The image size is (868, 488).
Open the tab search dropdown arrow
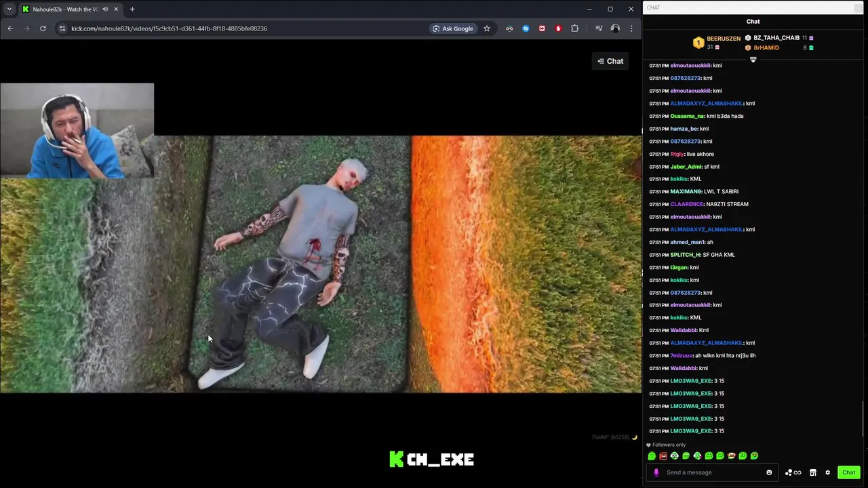pos(9,9)
